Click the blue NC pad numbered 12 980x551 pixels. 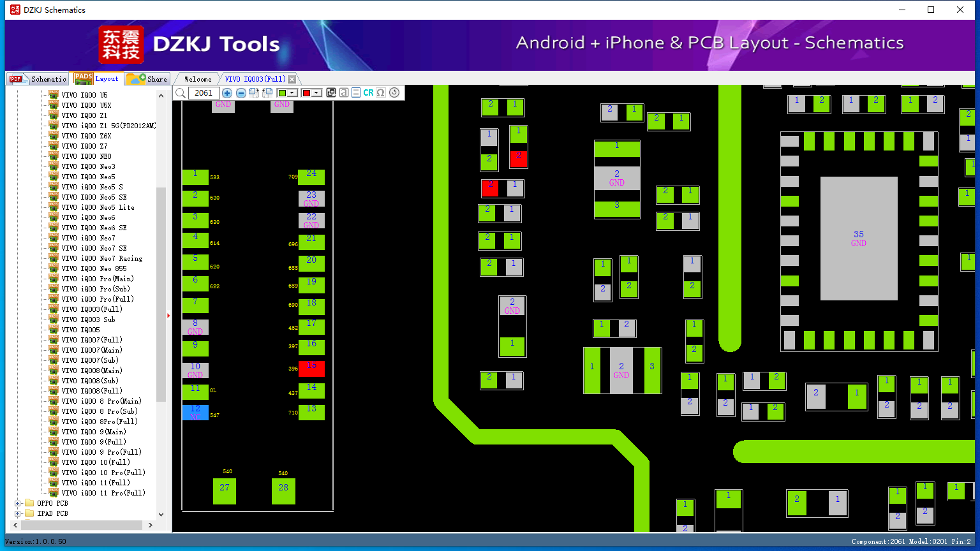point(195,412)
